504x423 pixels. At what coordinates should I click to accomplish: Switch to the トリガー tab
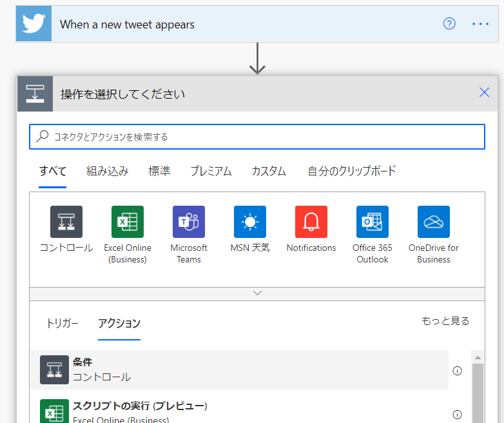click(63, 323)
